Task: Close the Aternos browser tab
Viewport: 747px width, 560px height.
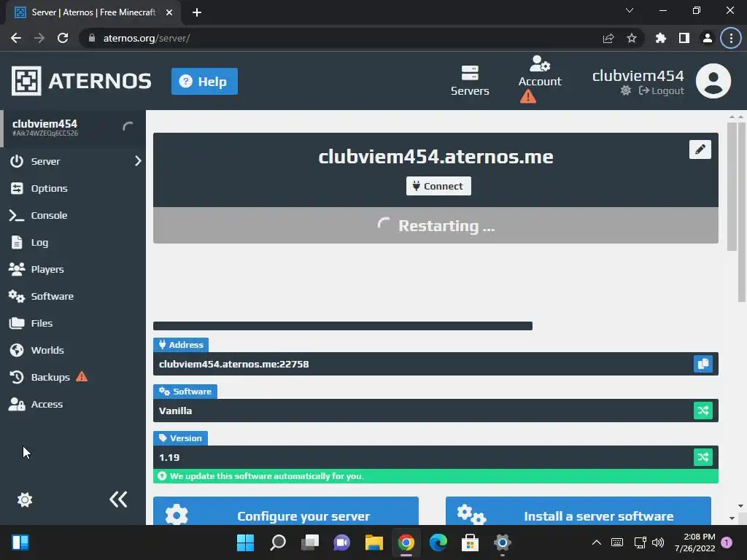Action: tap(169, 12)
